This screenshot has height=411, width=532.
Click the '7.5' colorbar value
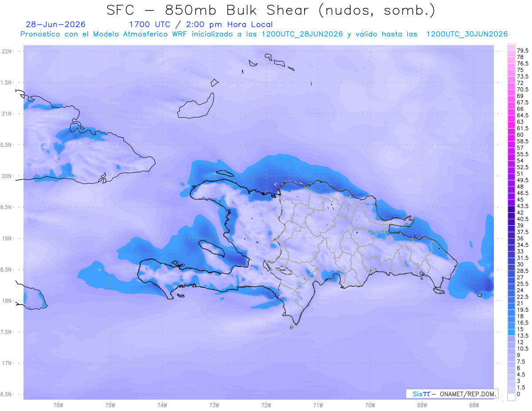pos(521,361)
